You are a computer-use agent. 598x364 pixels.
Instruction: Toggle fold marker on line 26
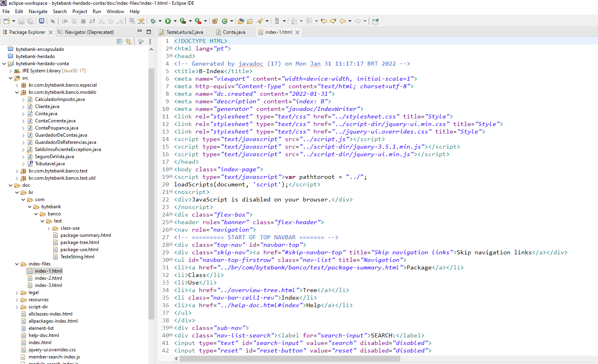point(171,230)
